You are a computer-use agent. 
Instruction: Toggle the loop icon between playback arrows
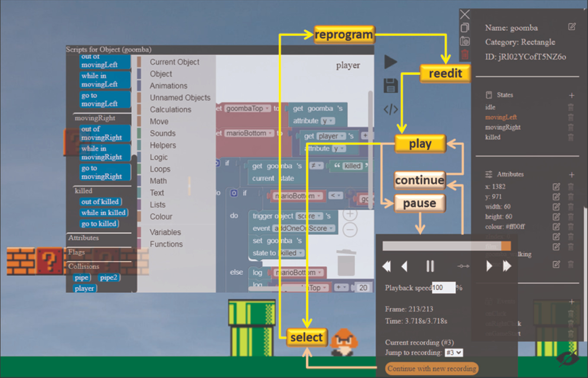463,266
